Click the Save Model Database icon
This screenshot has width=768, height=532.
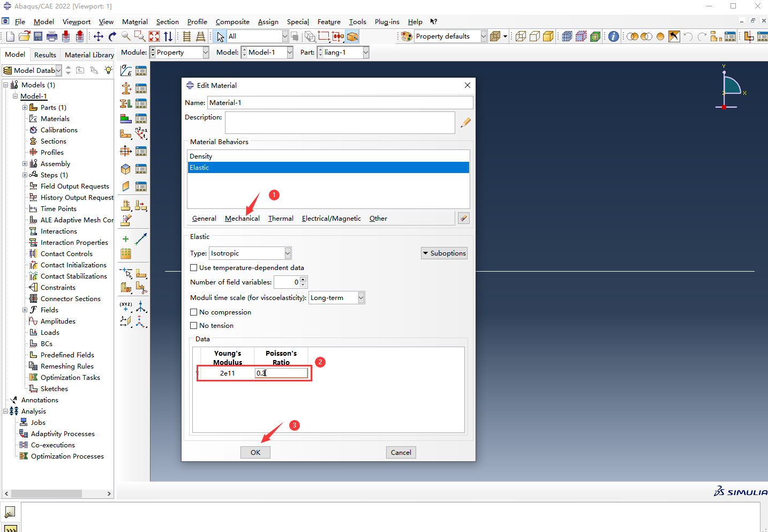[38, 36]
